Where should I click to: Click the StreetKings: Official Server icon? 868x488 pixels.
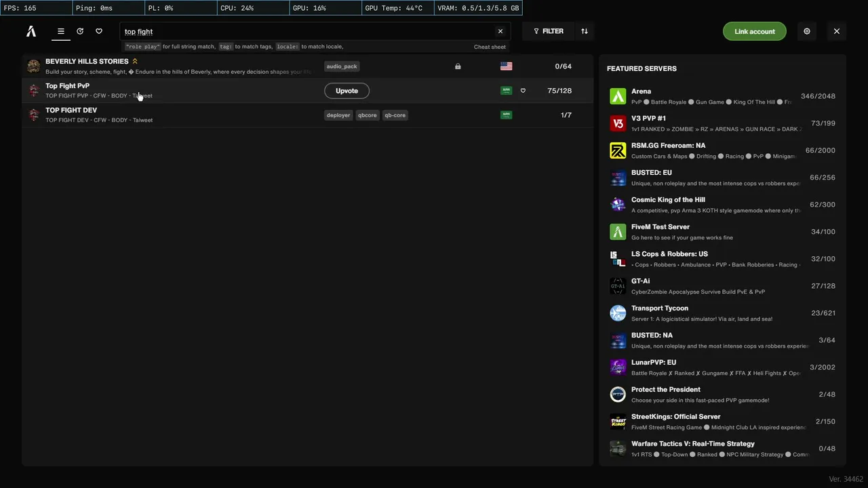pyautogui.click(x=618, y=422)
